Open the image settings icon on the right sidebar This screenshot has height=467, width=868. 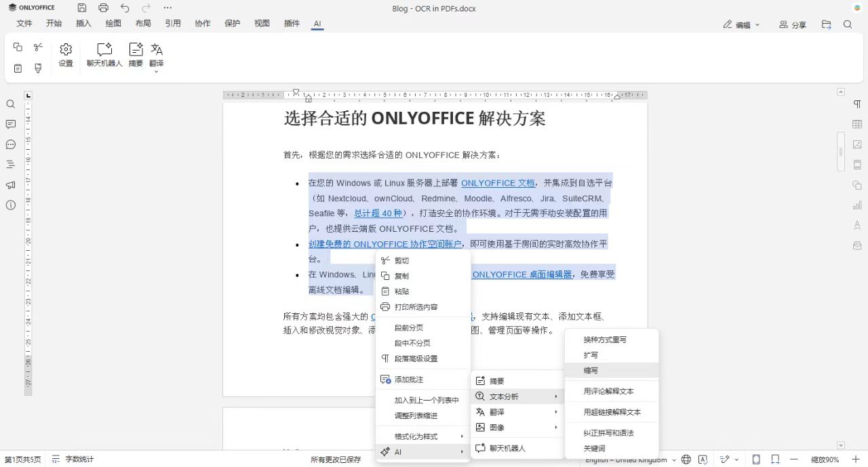(856, 144)
